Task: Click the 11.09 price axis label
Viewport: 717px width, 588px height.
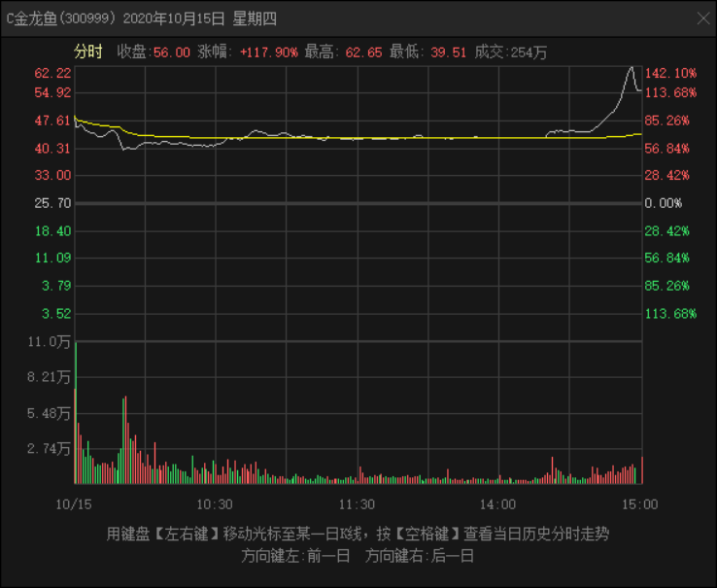Action: (x=53, y=258)
